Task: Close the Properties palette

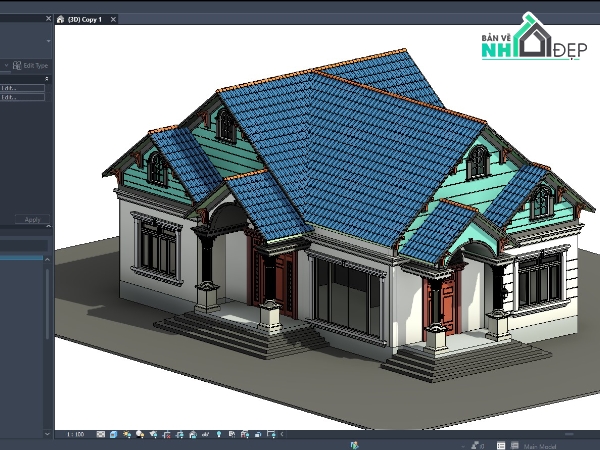Action: coord(48,18)
